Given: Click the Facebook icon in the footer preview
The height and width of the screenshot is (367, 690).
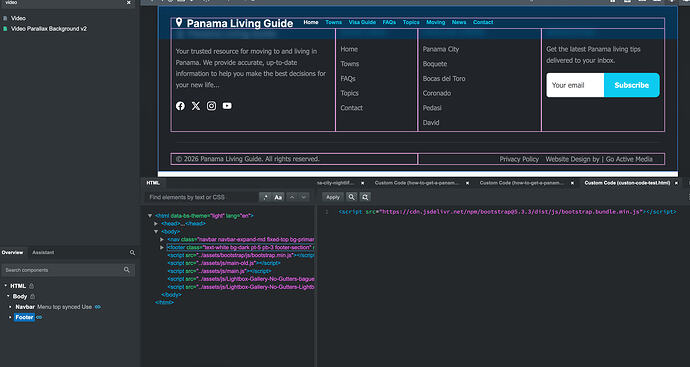Looking at the screenshot, I should click(x=180, y=106).
